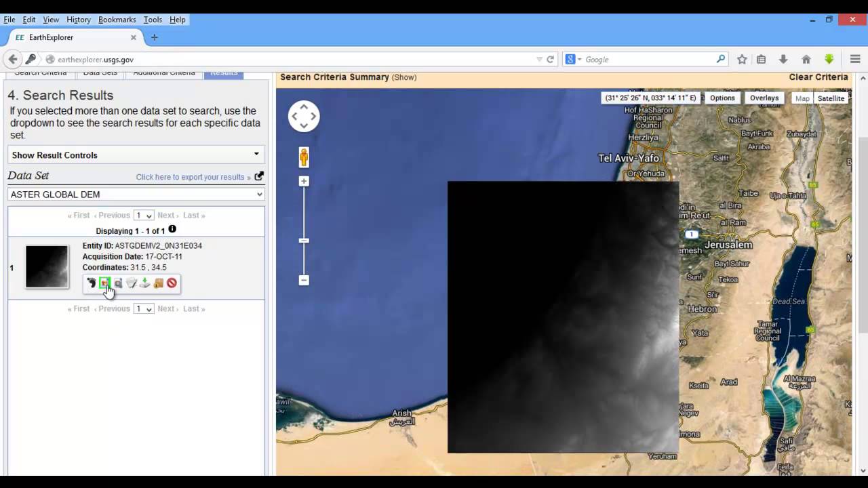
Task: Click the Hebron label on the map
Action: click(x=703, y=309)
